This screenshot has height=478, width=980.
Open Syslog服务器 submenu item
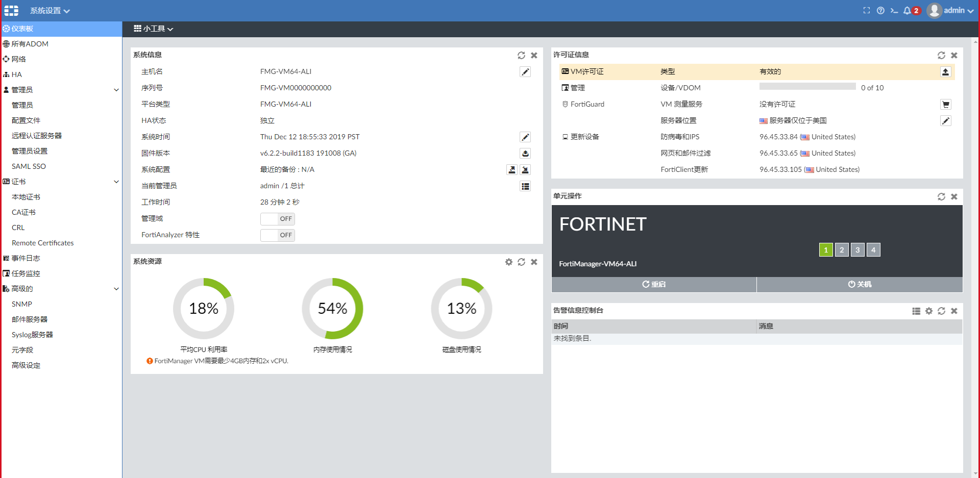coord(32,335)
